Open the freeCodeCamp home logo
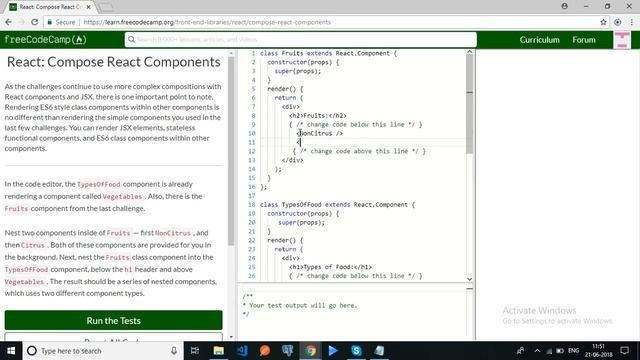The width and height of the screenshot is (640, 360). tap(45, 40)
